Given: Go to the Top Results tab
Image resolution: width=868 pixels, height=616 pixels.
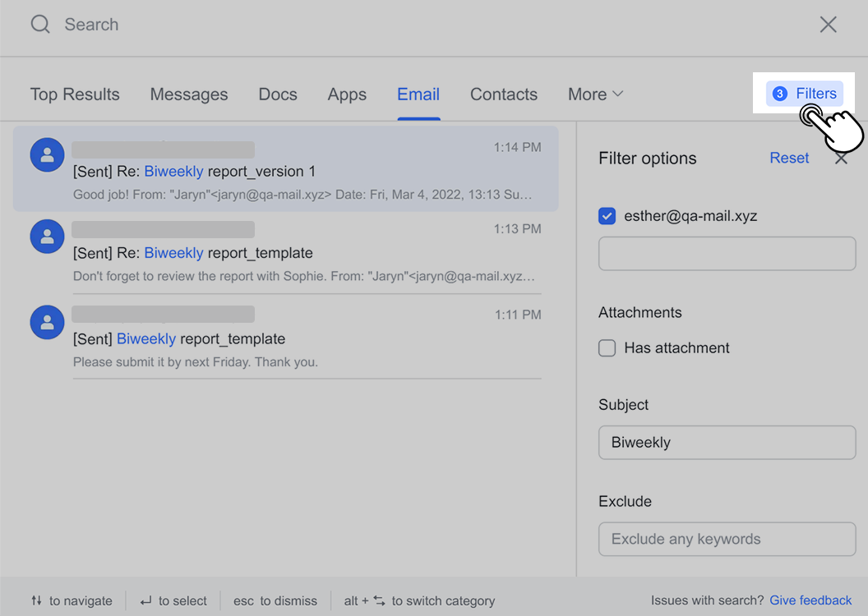Looking at the screenshot, I should coord(74,94).
